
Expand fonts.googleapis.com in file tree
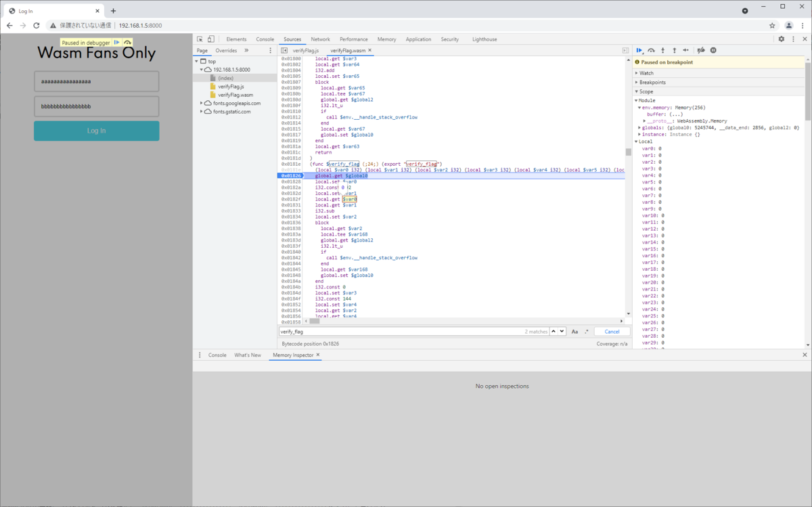click(x=202, y=103)
